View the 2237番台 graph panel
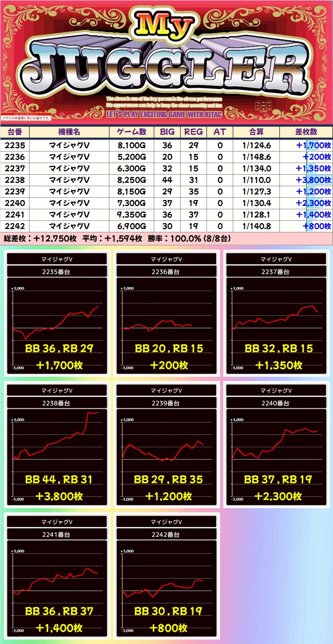This screenshot has height=644, width=333. coord(276,319)
